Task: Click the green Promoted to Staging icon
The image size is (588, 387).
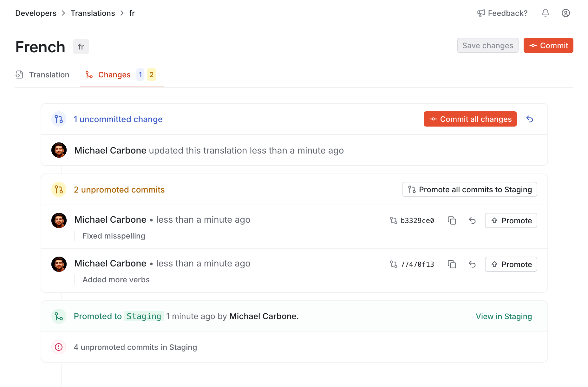Action: [59, 316]
